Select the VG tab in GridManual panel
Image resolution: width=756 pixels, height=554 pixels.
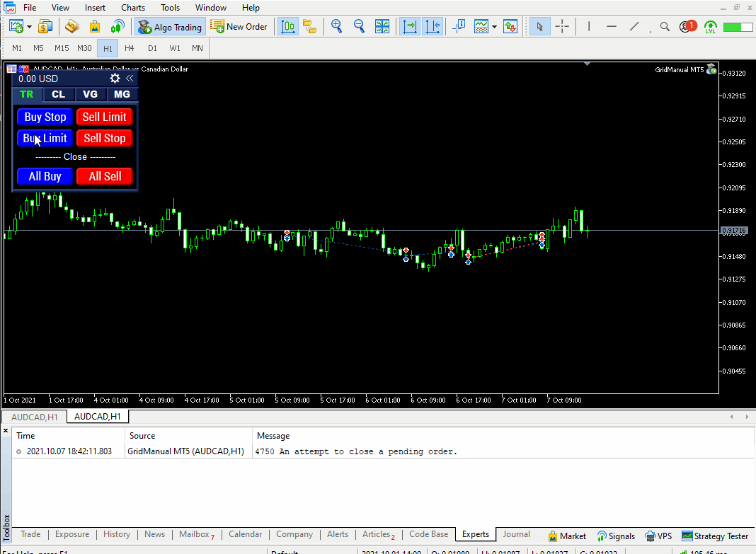click(x=90, y=94)
